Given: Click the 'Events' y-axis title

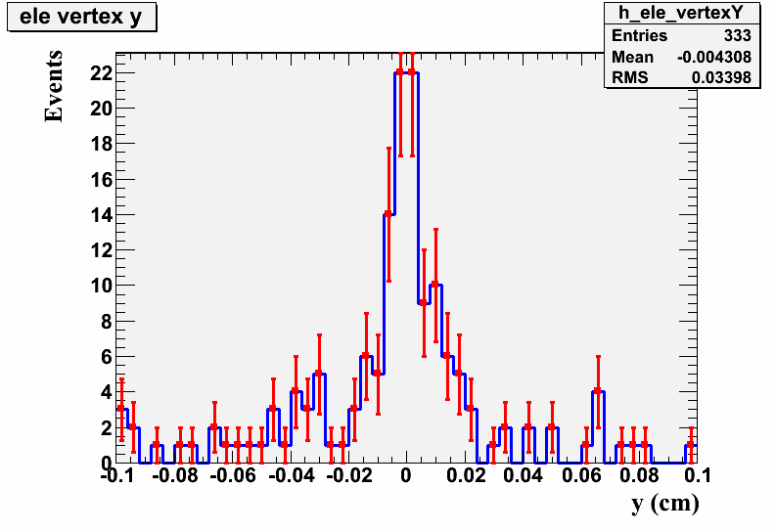Looking at the screenshot, I should tap(54, 86).
